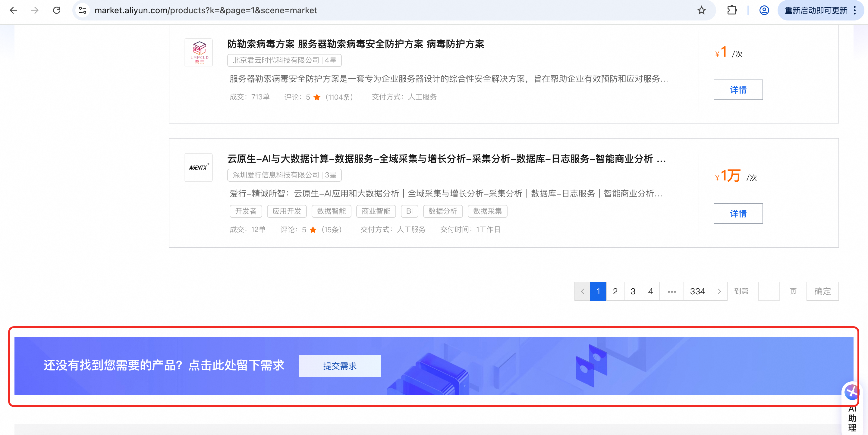Viewport: 868px width, 435px height.
Task: Click the 提交需求 button in banner
Action: 340,366
